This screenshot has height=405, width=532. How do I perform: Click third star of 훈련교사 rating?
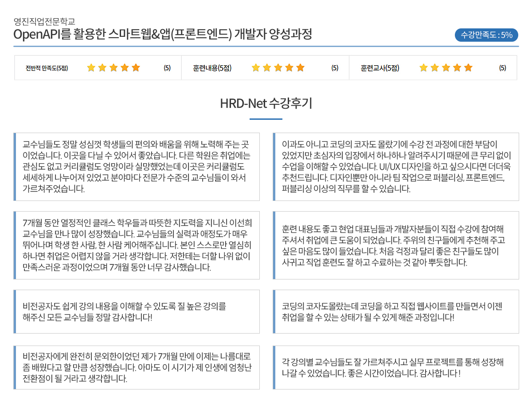point(446,68)
